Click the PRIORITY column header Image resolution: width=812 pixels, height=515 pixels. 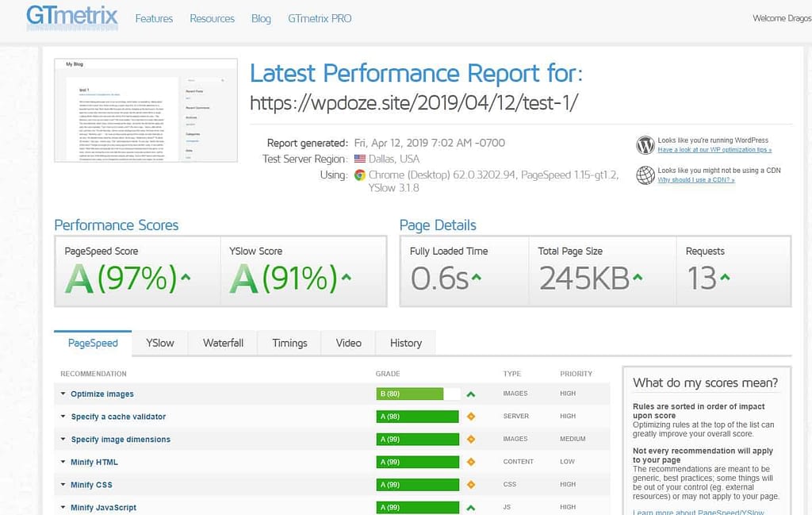[x=576, y=374]
